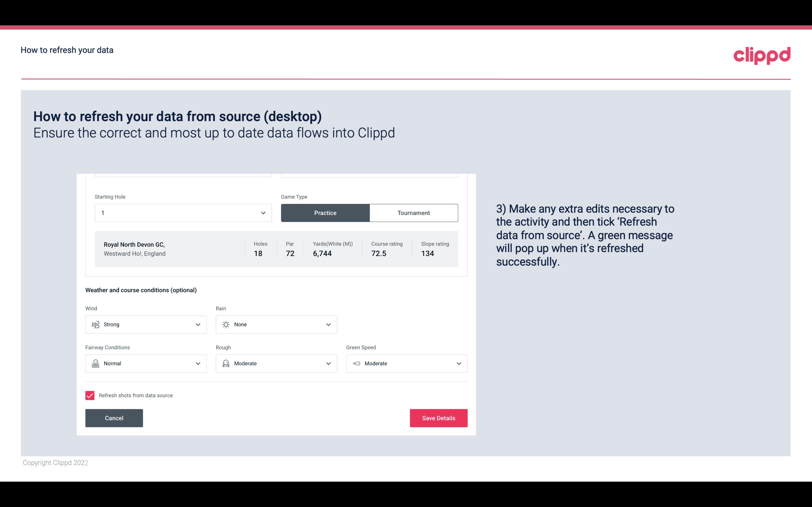This screenshot has width=812, height=507.
Task: Click the Save Details button
Action: click(x=438, y=418)
